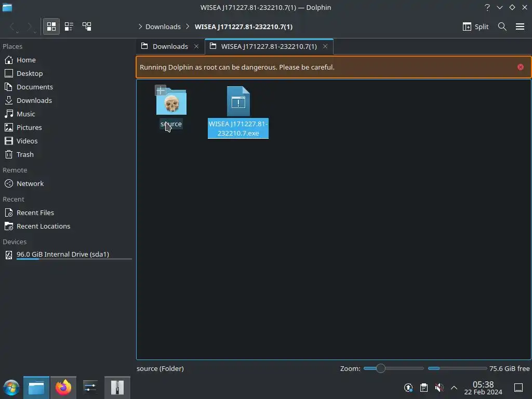Go forward in folder history
The height and width of the screenshot is (399, 532).
click(x=30, y=26)
